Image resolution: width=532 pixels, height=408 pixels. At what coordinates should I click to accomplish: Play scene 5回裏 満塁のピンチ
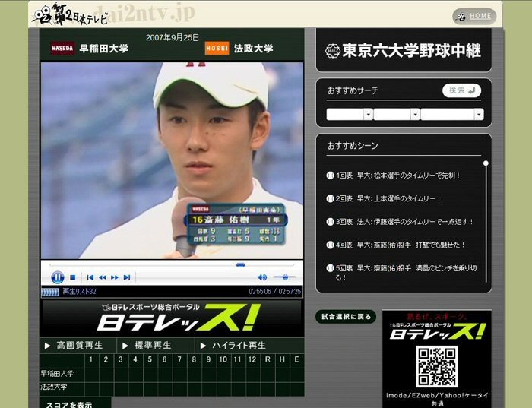pyautogui.click(x=406, y=272)
